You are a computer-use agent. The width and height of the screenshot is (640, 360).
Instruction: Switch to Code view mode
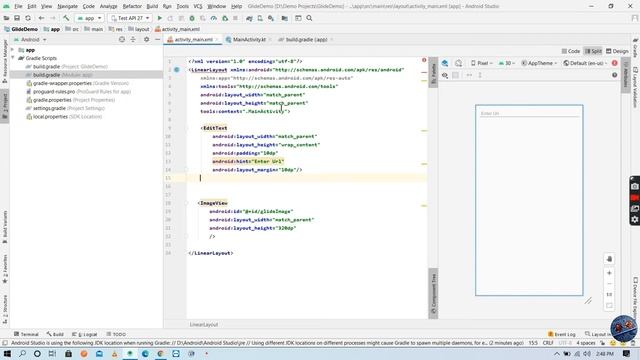[571, 51]
